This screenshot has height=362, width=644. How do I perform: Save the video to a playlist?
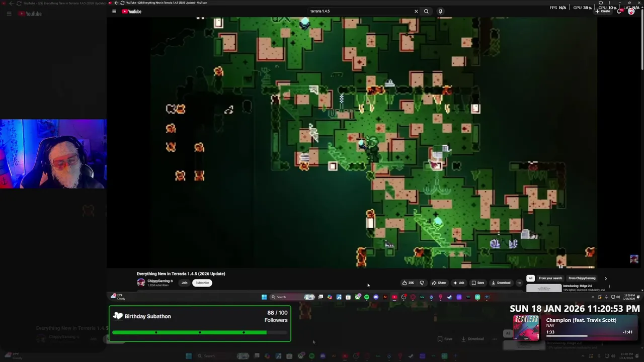coord(477,283)
